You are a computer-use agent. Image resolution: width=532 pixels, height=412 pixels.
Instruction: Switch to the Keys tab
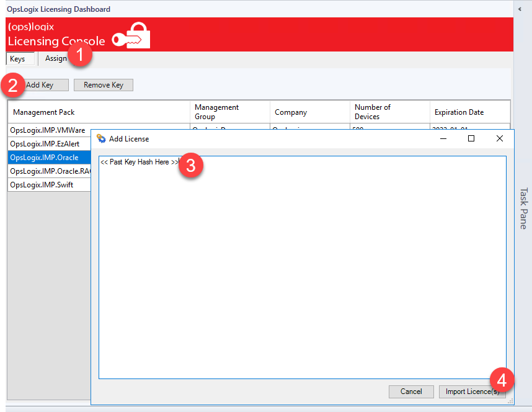coord(20,59)
